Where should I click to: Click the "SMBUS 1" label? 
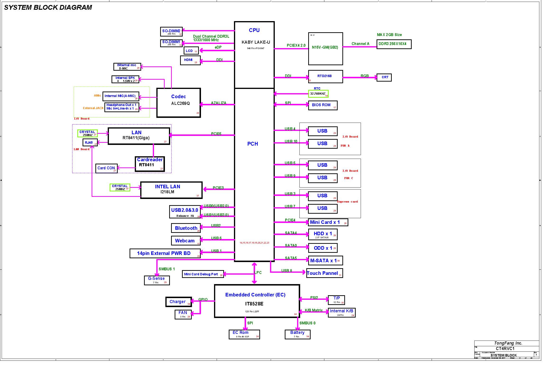167,269
